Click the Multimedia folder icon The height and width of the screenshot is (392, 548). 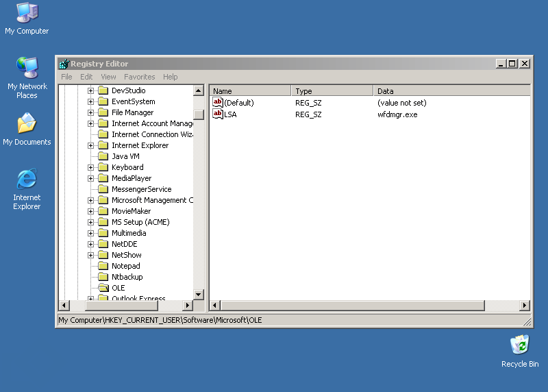tap(103, 233)
